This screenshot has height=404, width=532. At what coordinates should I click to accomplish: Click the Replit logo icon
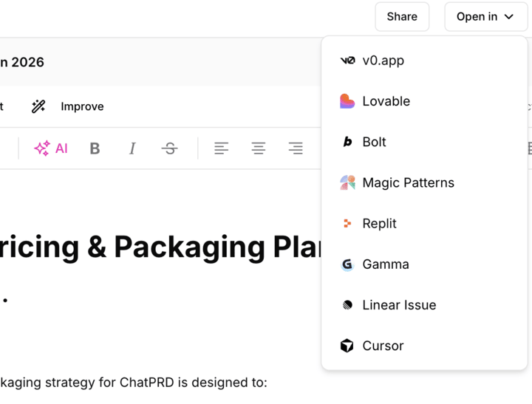tap(347, 223)
